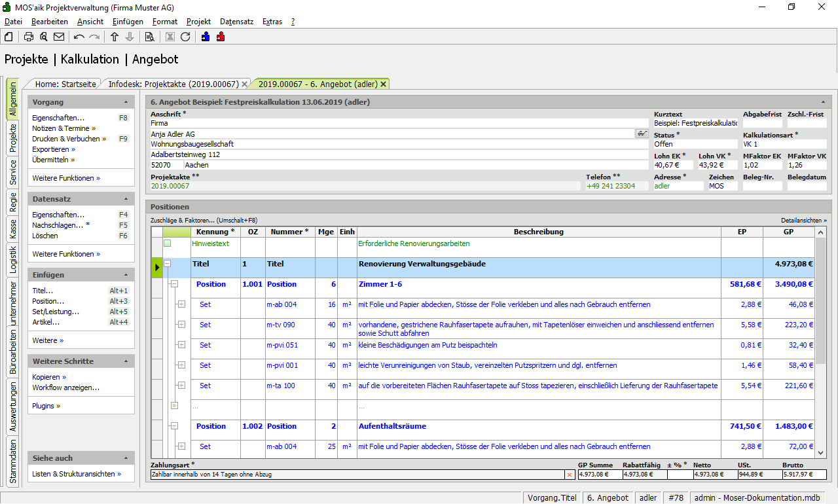Screen dimensions: 838x504
Task: Click the envelope email icon
Action: [x=59, y=37]
